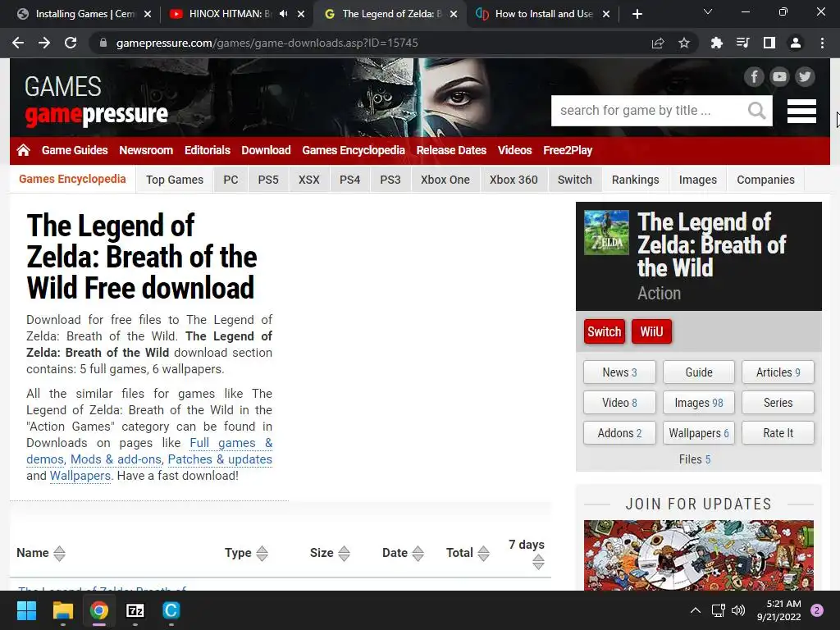840x630 pixels.
Task: Bookmark this page with the star icon
Action: (683, 43)
